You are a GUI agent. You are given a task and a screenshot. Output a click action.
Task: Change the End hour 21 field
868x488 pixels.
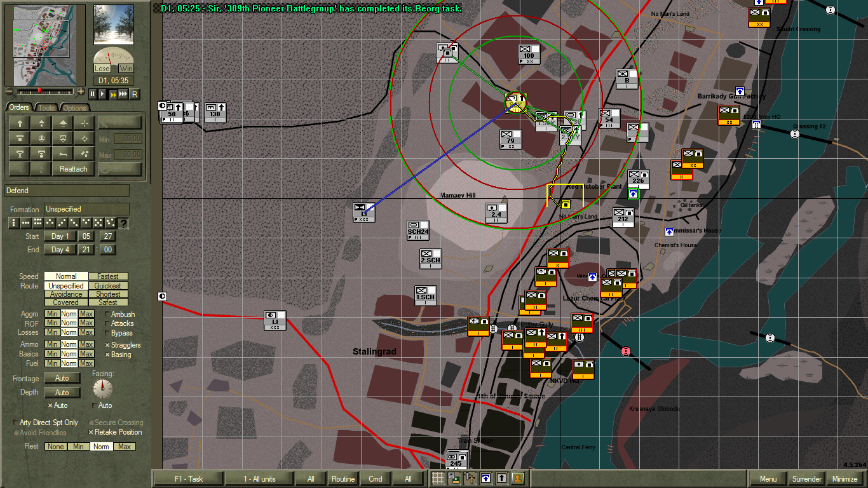pyautogui.click(x=86, y=250)
